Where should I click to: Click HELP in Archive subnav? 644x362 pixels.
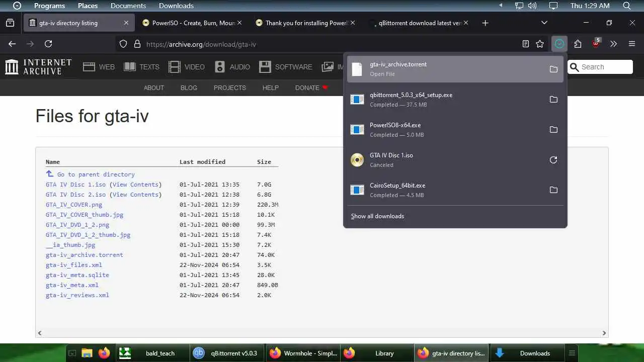[x=270, y=87]
